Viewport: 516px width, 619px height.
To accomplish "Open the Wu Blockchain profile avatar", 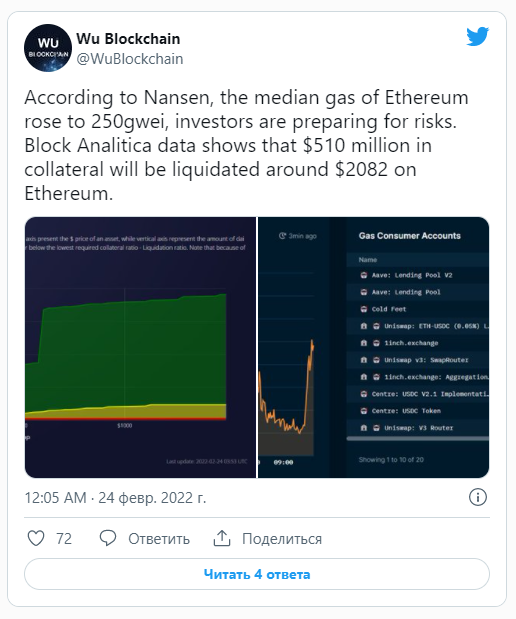I will pos(48,48).
